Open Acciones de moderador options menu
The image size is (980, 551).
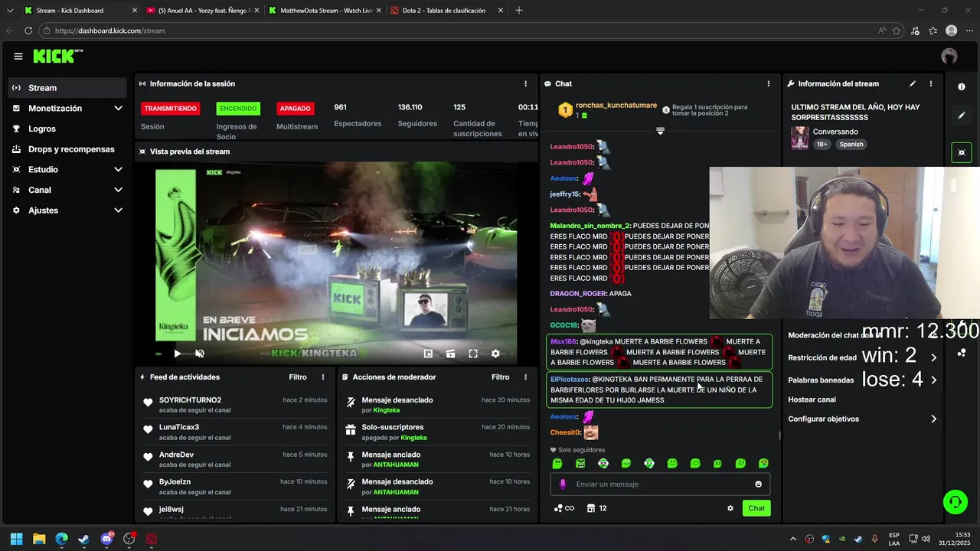(x=525, y=377)
